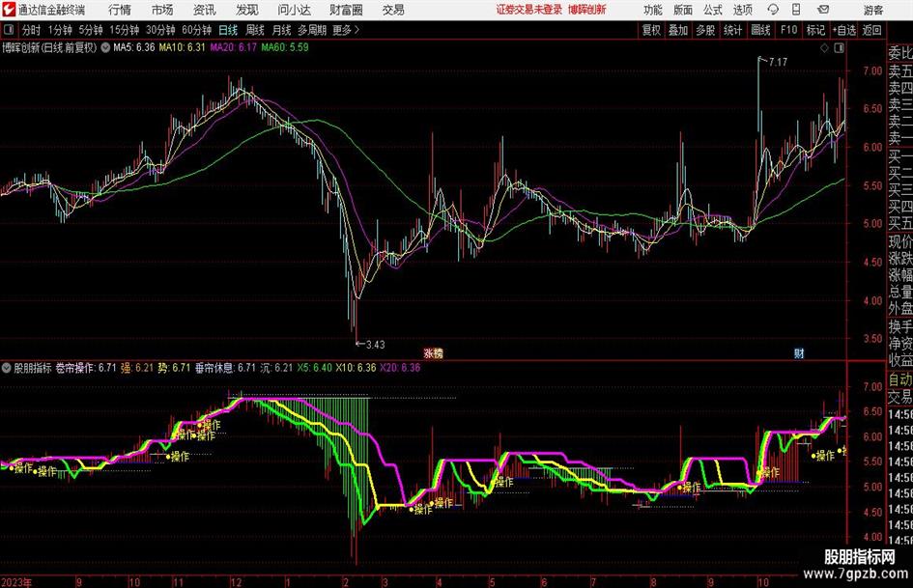
Task: Open the 公式 menu
Action: (713, 10)
